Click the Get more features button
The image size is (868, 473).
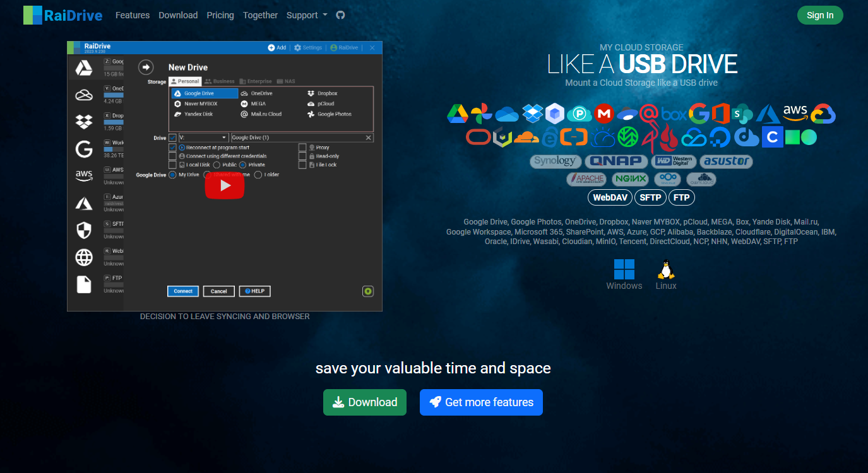[481, 402]
